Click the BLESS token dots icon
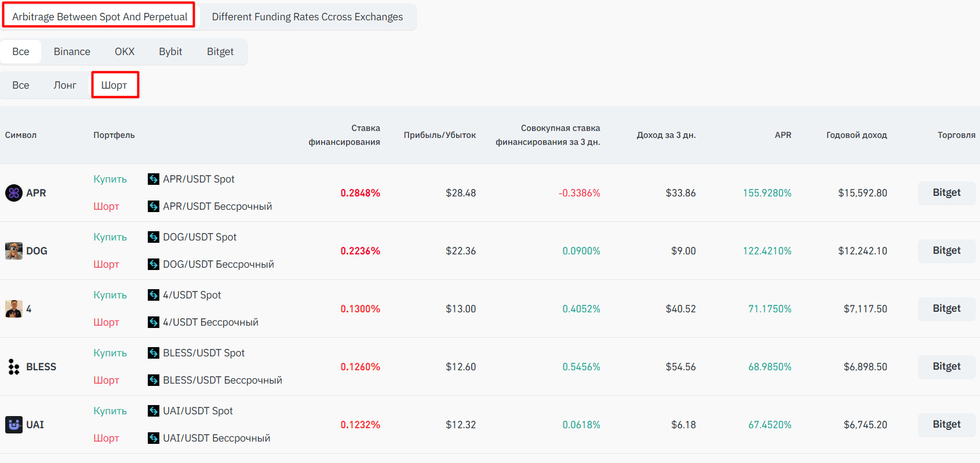Screen dimensions: 980x463 click(14, 367)
